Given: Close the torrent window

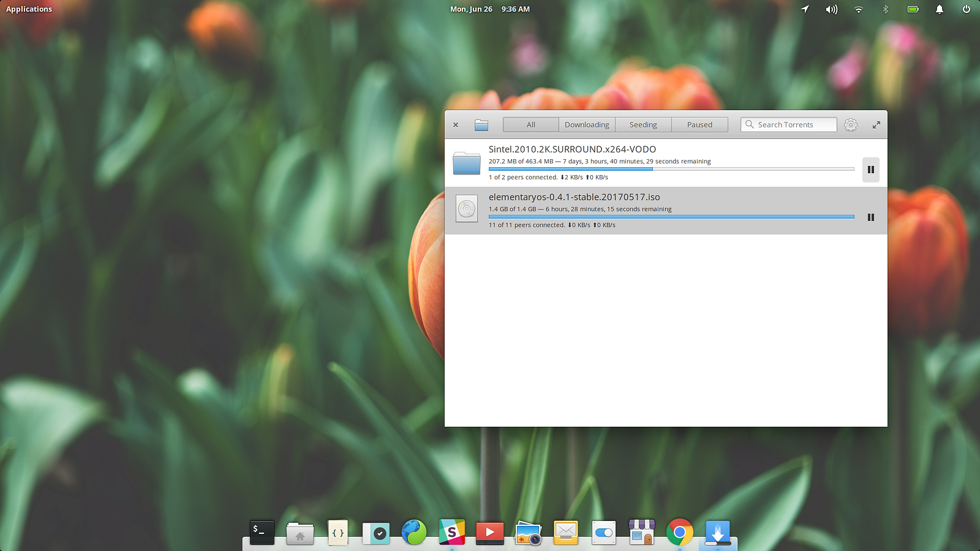Looking at the screenshot, I should click(456, 125).
